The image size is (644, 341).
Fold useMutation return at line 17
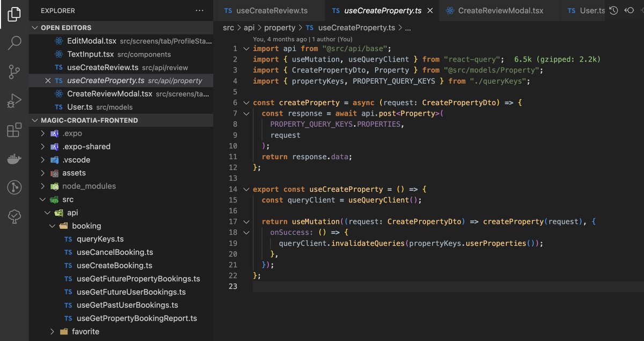246,221
